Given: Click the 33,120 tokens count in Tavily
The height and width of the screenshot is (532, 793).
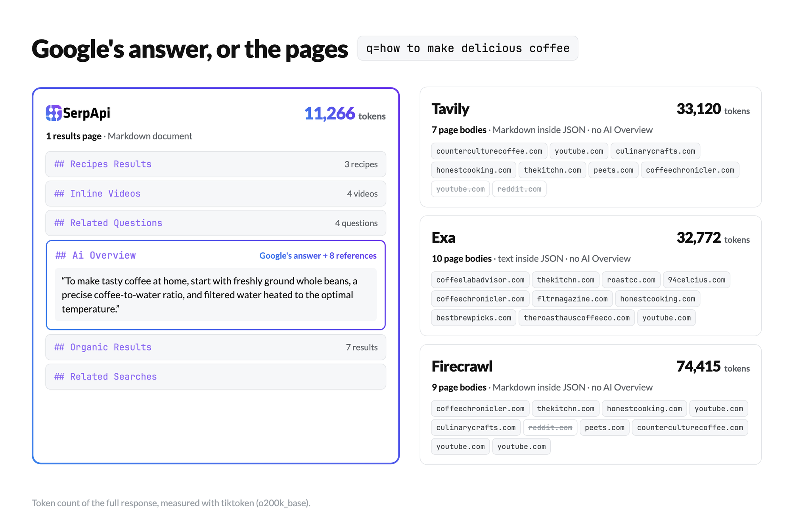Looking at the screenshot, I should (713, 109).
